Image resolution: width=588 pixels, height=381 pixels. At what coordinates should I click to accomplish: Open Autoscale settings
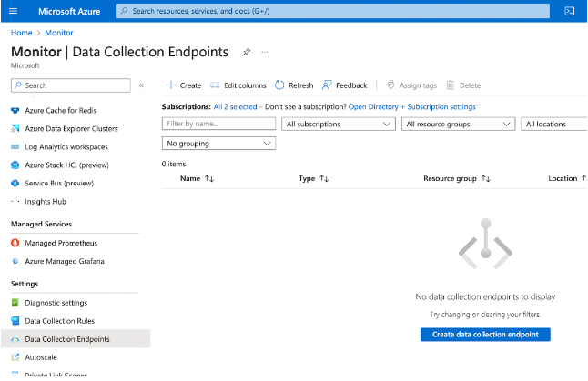tap(41, 357)
